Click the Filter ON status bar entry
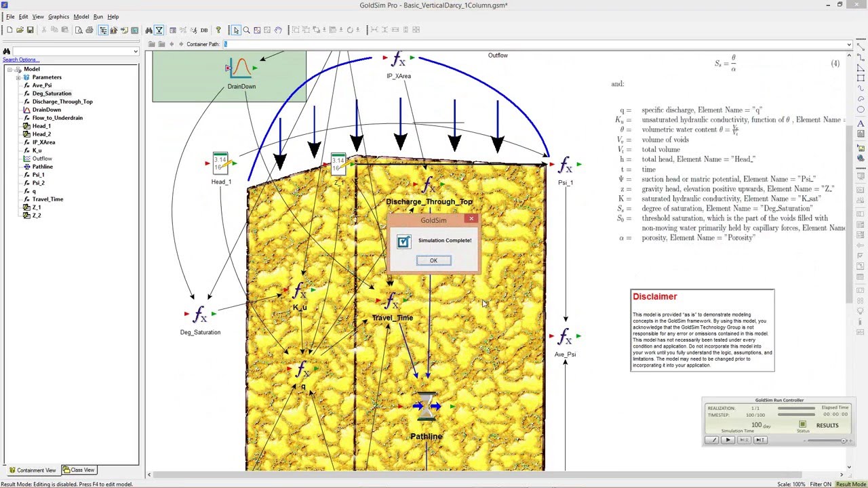The height and width of the screenshot is (488, 868). [x=821, y=484]
